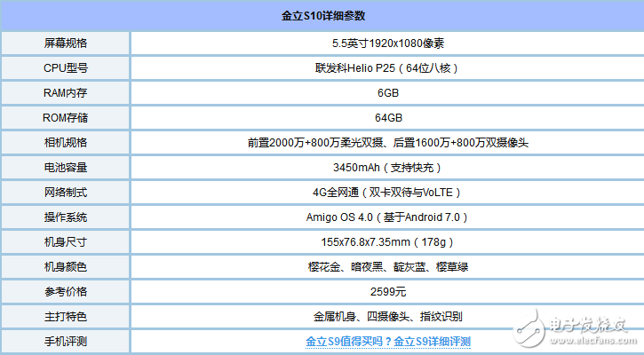Screen dimensions: 644x355
Task: Select the value 5.5英寸1920x1080像素
Action: coord(387,43)
